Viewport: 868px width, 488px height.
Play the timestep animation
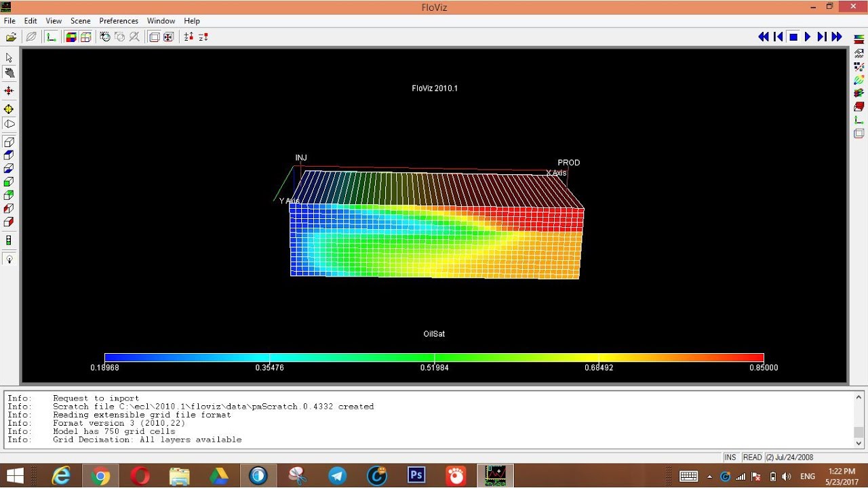click(808, 37)
